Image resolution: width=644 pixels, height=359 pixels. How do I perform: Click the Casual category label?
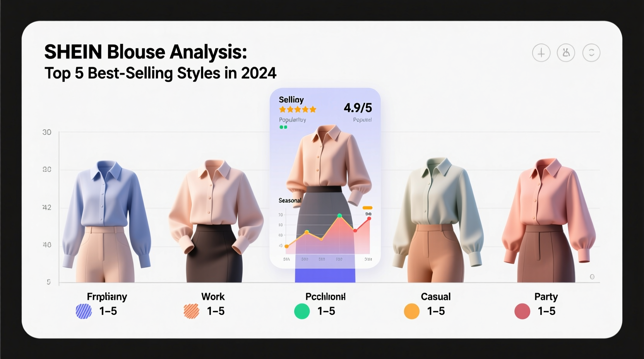pyautogui.click(x=436, y=297)
